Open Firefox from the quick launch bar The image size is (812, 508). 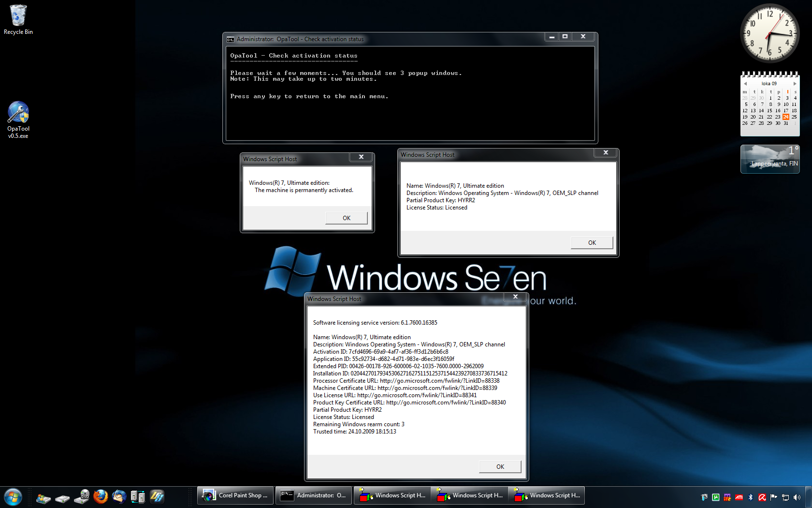pos(101,496)
